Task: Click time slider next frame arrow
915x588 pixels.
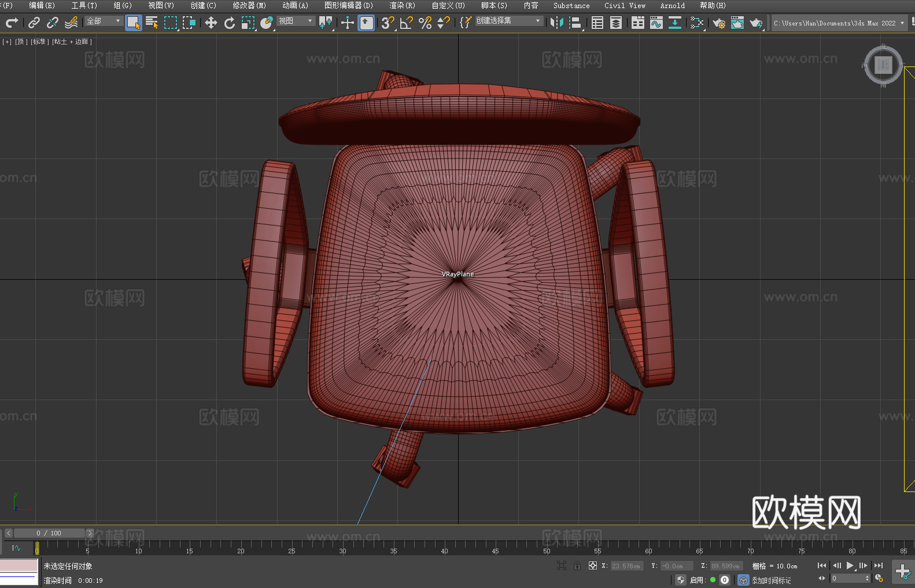Action: (90, 533)
